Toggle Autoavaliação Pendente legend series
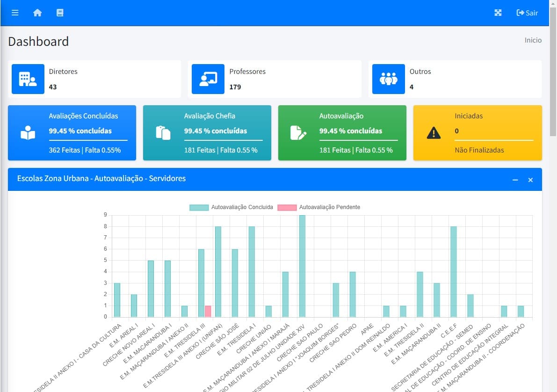 pyautogui.click(x=319, y=207)
